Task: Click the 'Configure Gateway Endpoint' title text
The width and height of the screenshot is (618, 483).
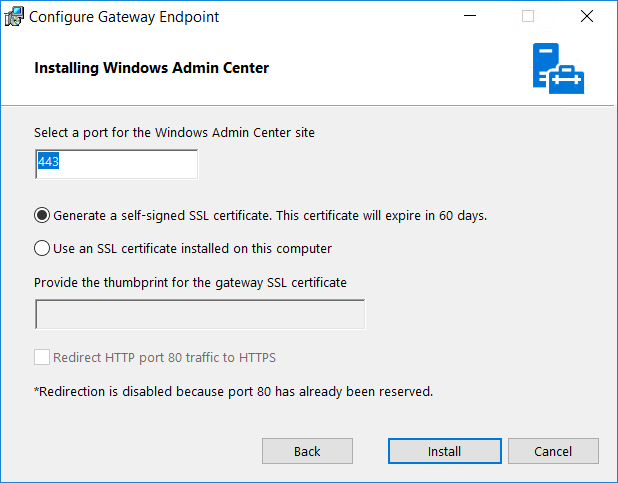Action: click(x=124, y=17)
